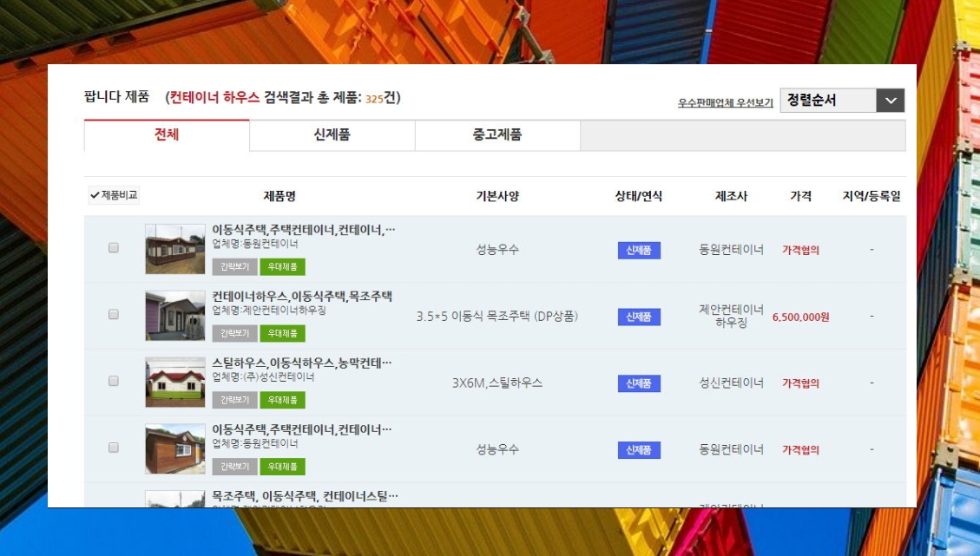Viewport: 980px width, 556px height.
Task: Click the 6,500,000원 price
Action: [x=800, y=317]
